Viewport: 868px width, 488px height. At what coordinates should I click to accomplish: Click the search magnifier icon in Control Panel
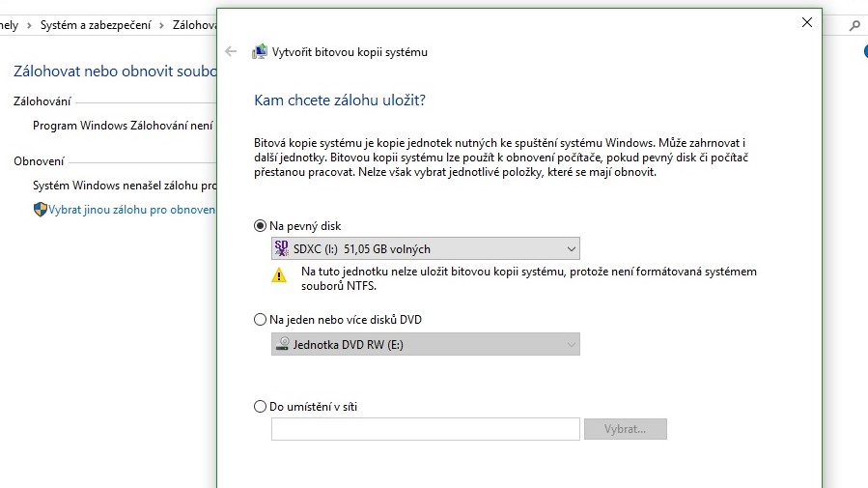click(854, 25)
